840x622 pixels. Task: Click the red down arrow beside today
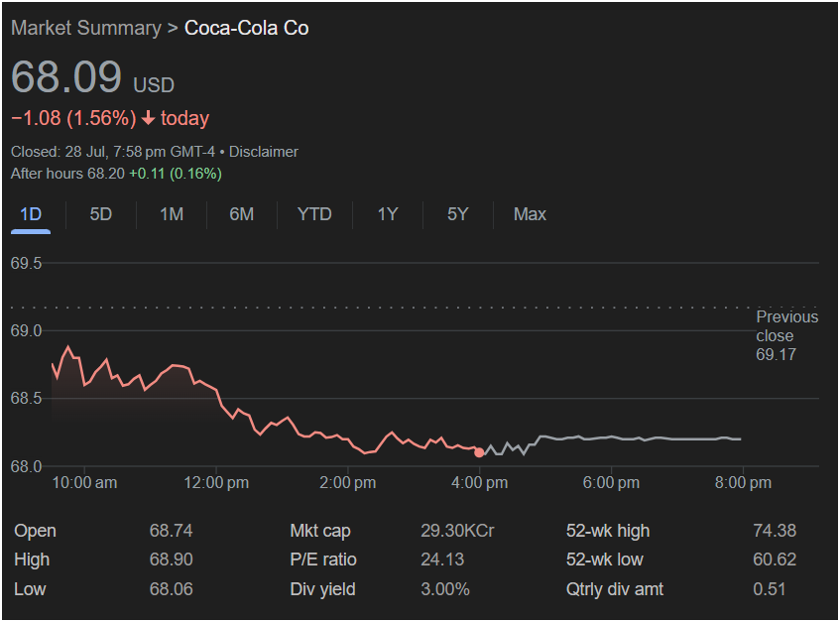coord(148,118)
